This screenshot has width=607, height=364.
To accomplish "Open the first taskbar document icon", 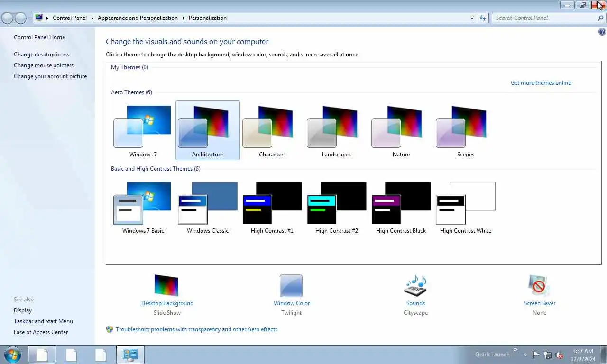I will point(42,355).
